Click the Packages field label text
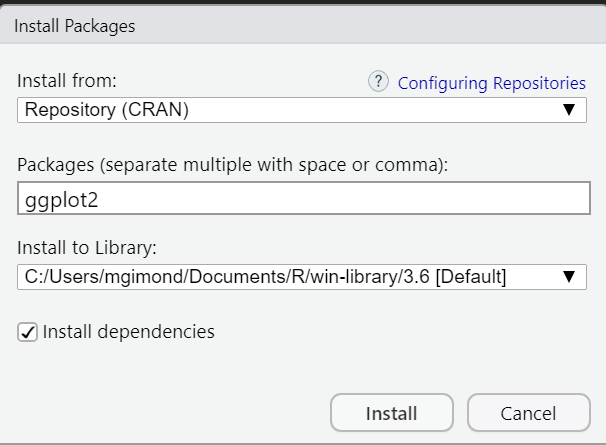Image resolution: width=606 pixels, height=445 pixels. pyautogui.click(x=232, y=164)
